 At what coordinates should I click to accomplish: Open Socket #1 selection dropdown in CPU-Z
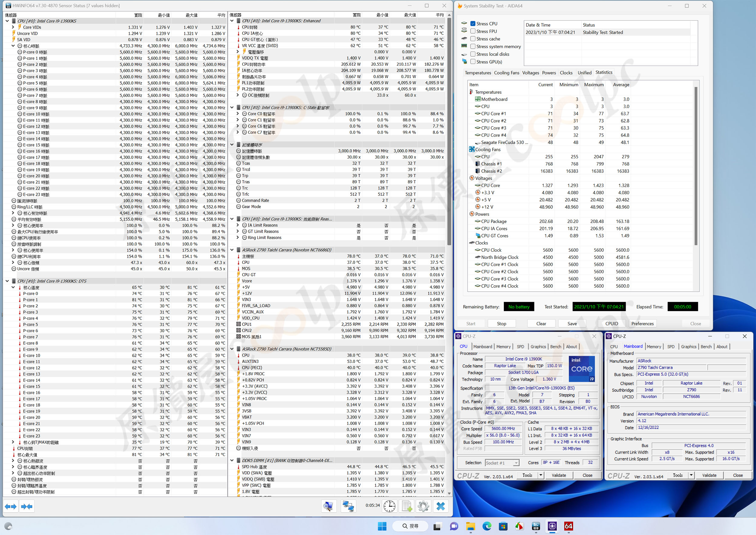tap(516, 463)
